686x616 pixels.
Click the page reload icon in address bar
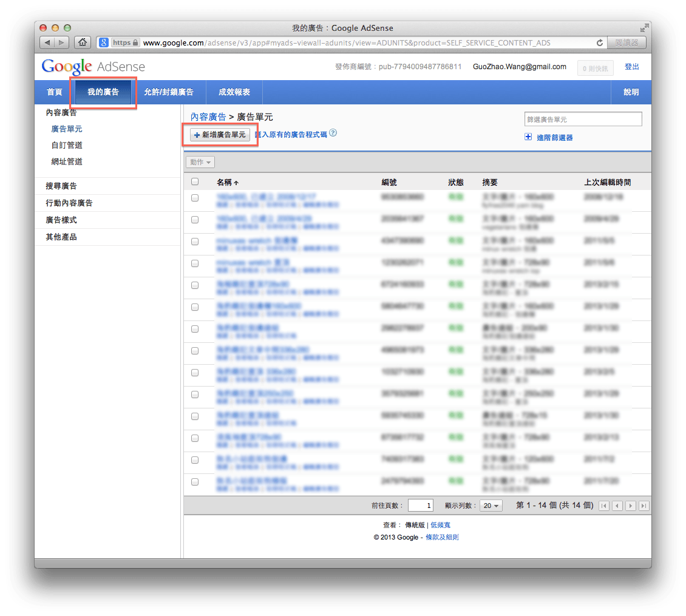tap(599, 42)
